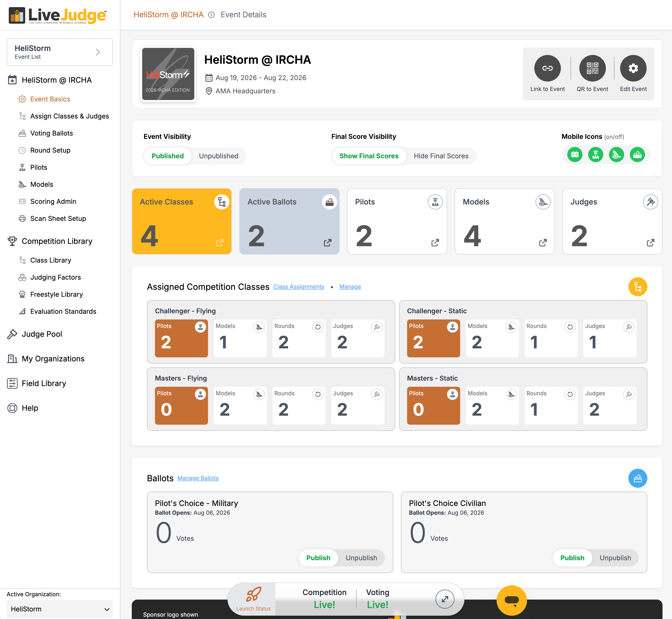This screenshot has width=672, height=619.
Task: Toggle the ballot box mobile icon
Action: click(637, 155)
